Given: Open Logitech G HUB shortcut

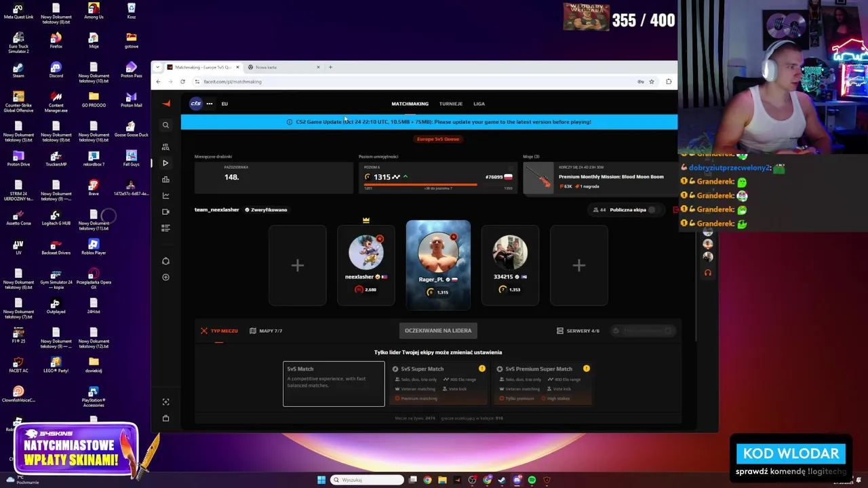Looking at the screenshot, I should (x=56, y=217).
